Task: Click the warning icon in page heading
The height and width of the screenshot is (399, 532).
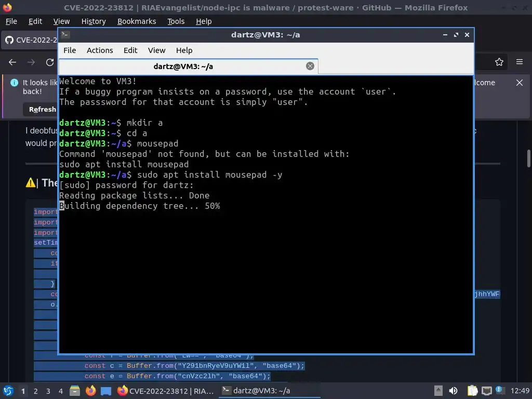Action: point(31,182)
